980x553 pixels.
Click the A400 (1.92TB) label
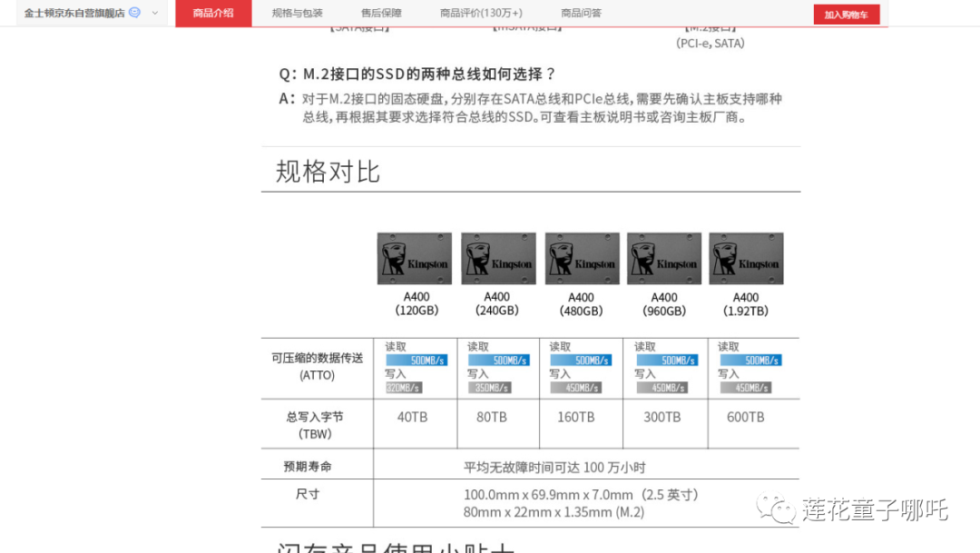tap(746, 304)
